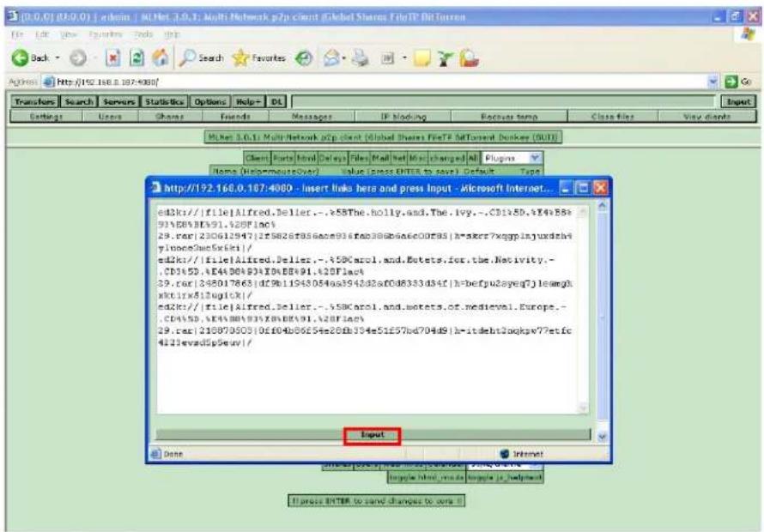
Task: Click the Input button in main MLNet bar
Action: (x=738, y=101)
